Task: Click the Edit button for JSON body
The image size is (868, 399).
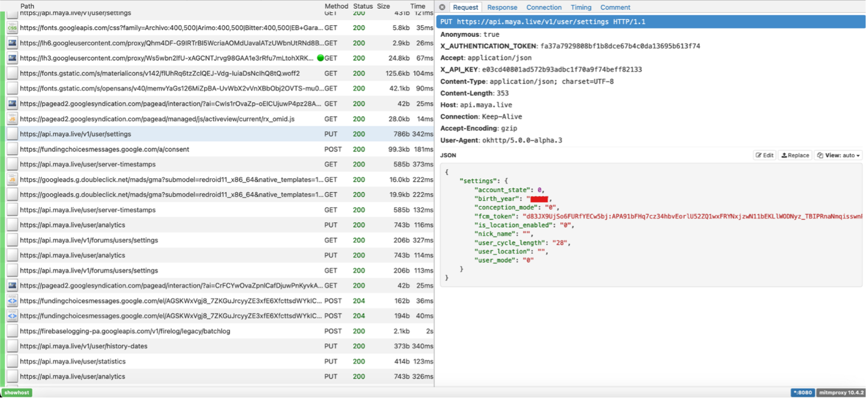Action: pos(764,155)
